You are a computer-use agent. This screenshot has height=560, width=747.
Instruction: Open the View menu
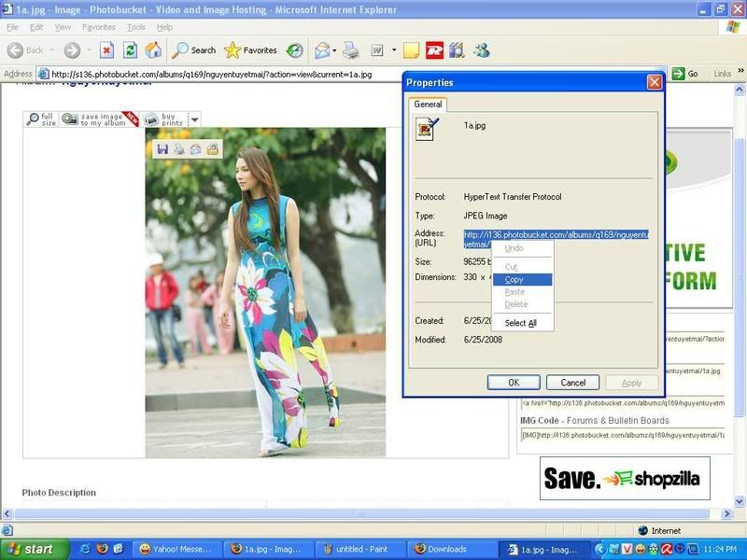coord(63,27)
